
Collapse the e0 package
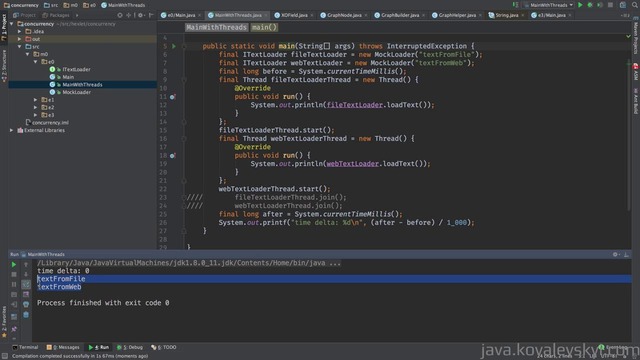pyautogui.click(x=36, y=62)
